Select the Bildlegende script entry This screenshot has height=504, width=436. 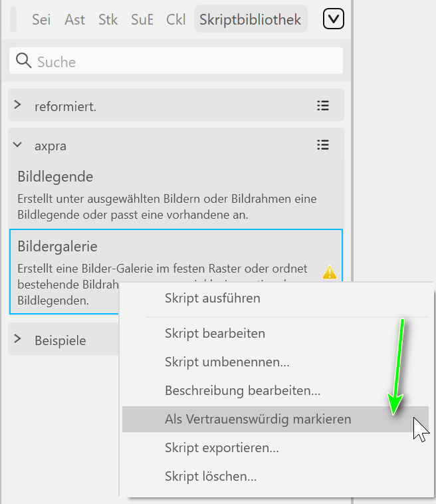(x=176, y=194)
